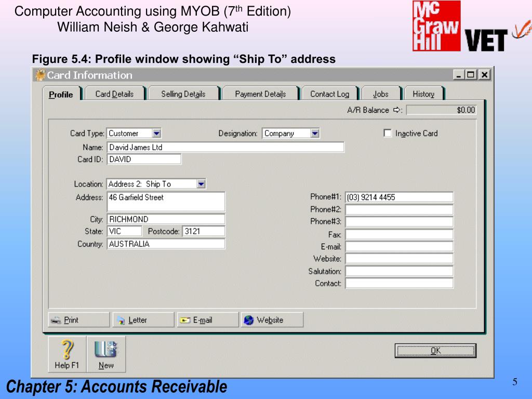The width and height of the screenshot is (532, 399).
Task: Click the Name field with David James Ltd
Action: click(x=225, y=147)
